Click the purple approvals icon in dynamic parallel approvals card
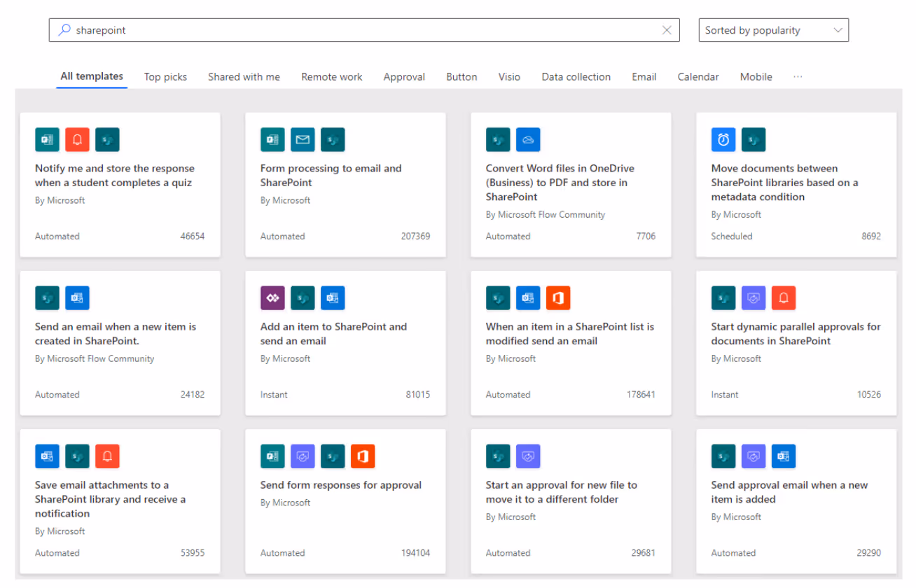The height and width of the screenshot is (588, 916). 754,297
